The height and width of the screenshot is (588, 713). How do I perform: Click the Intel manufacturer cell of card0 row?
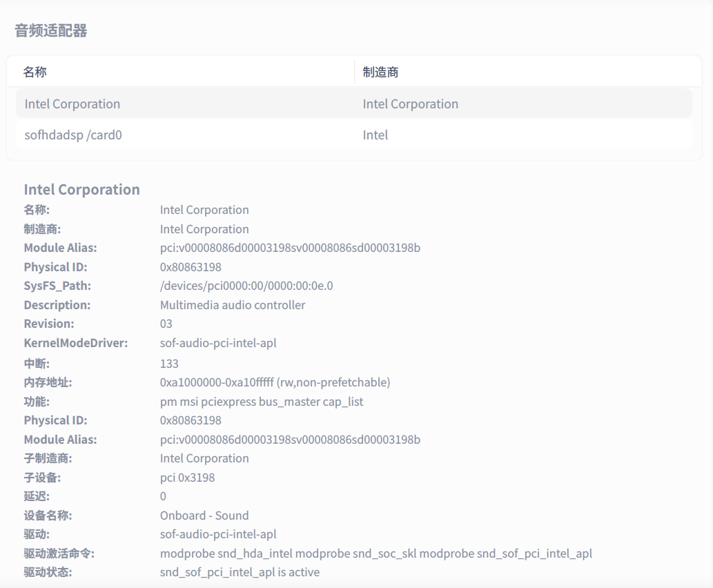(375, 135)
